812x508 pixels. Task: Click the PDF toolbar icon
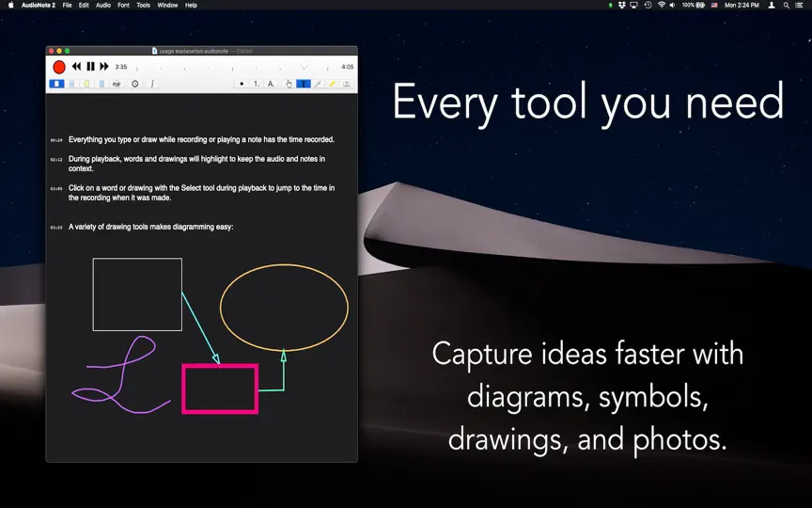pyautogui.click(x=117, y=84)
